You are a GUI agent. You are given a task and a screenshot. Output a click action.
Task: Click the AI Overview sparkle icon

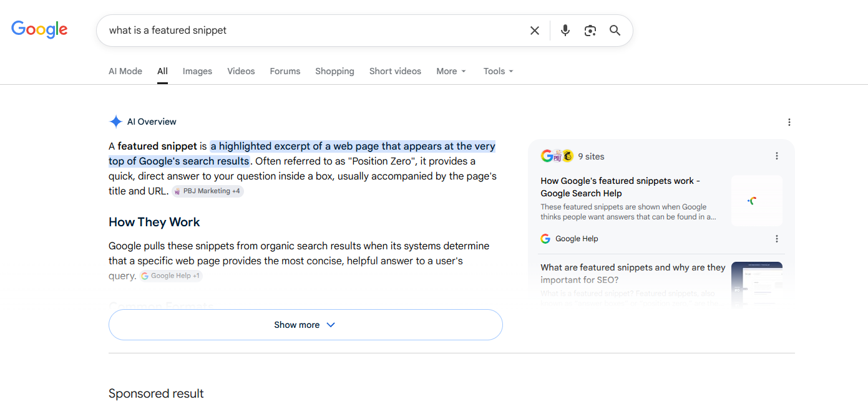coord(115,122)
